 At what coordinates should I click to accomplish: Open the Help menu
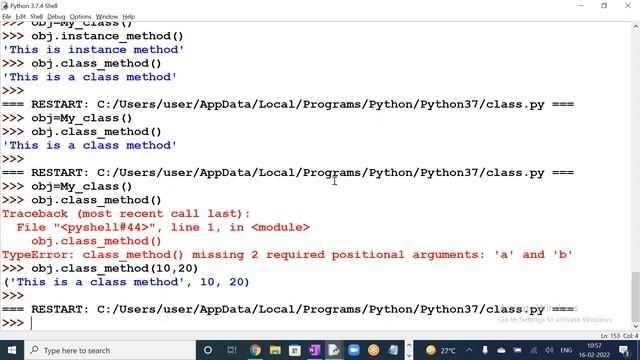(129, 17)
